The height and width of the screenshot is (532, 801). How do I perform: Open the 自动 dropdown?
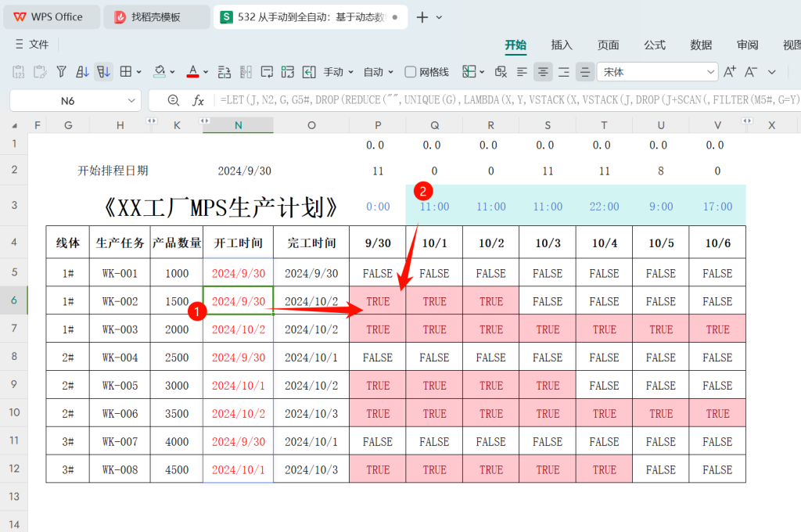pos(378,72)
